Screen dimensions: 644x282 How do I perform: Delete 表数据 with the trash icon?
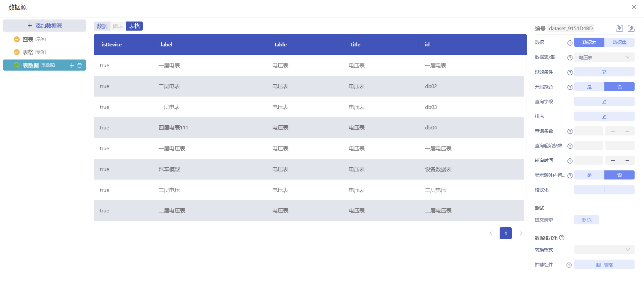80,66
